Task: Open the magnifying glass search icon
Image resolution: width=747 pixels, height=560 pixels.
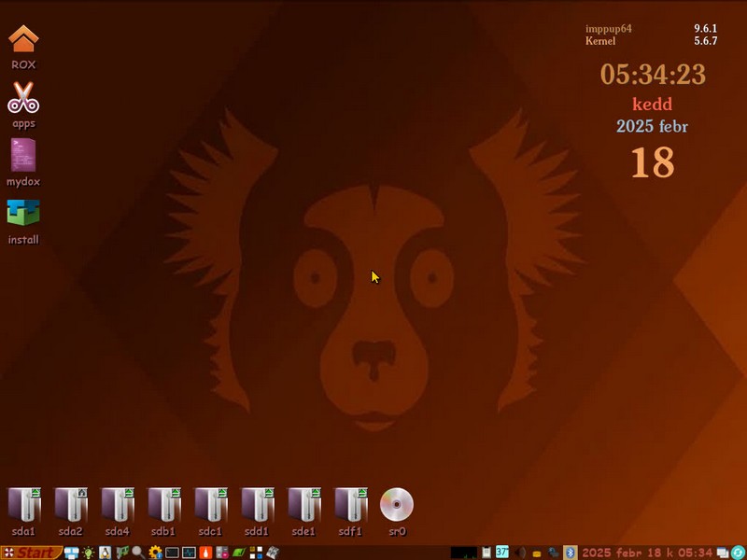Action: tap(138, 553)
